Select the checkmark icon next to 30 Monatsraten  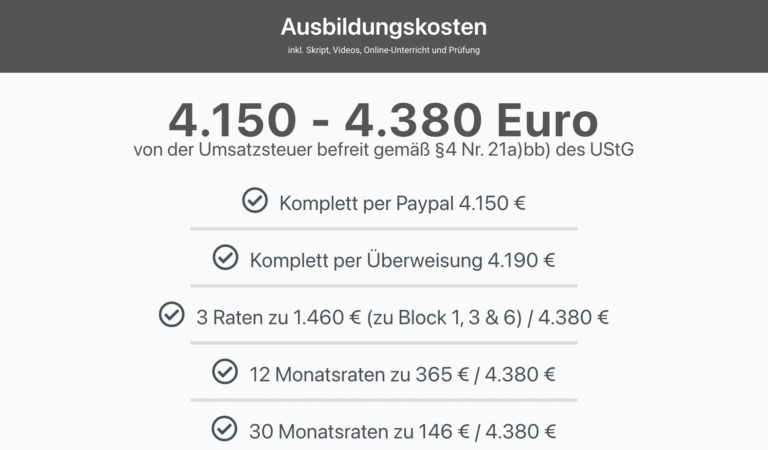225,430
